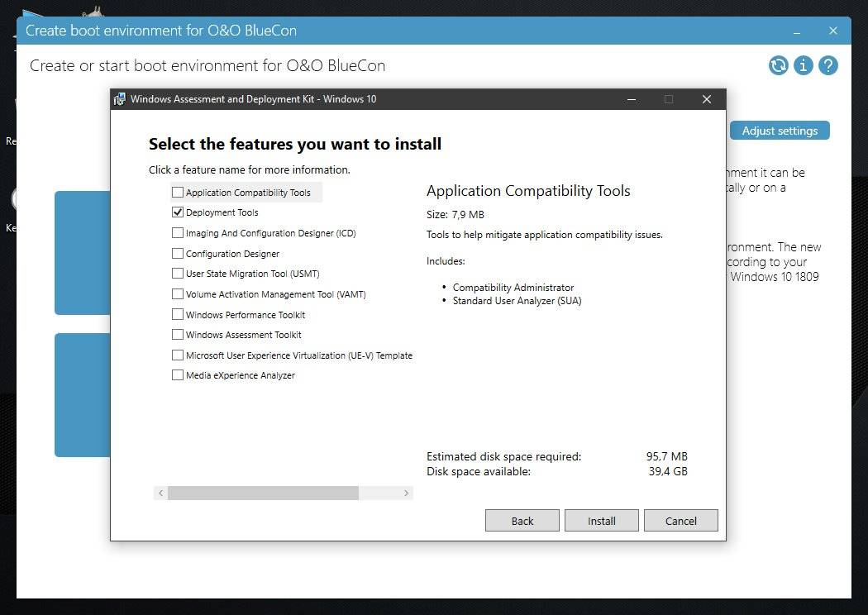
Task: Open the help question mark icon
Action: (x=827, y=65)
